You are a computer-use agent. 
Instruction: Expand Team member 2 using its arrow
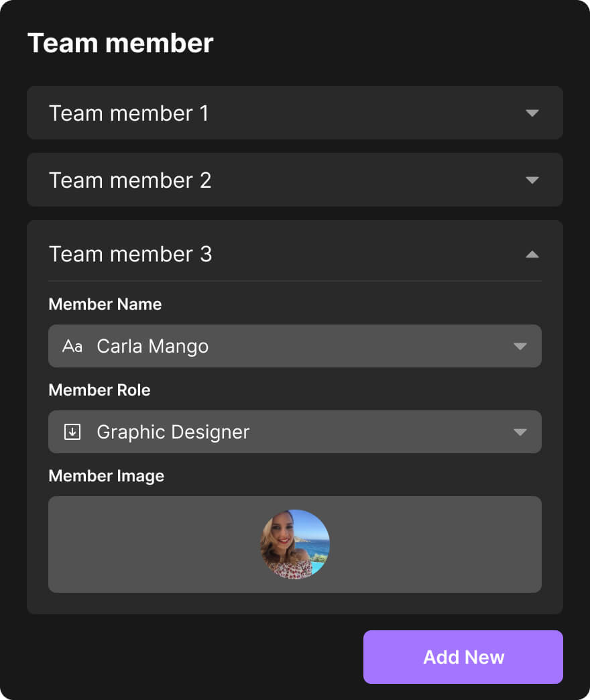pos(532,180)
